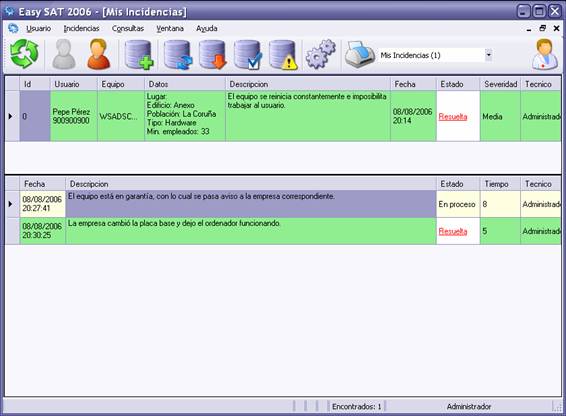Open the Usuario menu
Screen dimensions: 566x416
coord(38,29)
